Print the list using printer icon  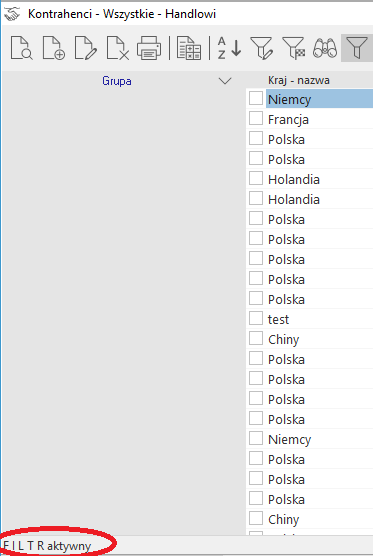click(x=149, y=48)
